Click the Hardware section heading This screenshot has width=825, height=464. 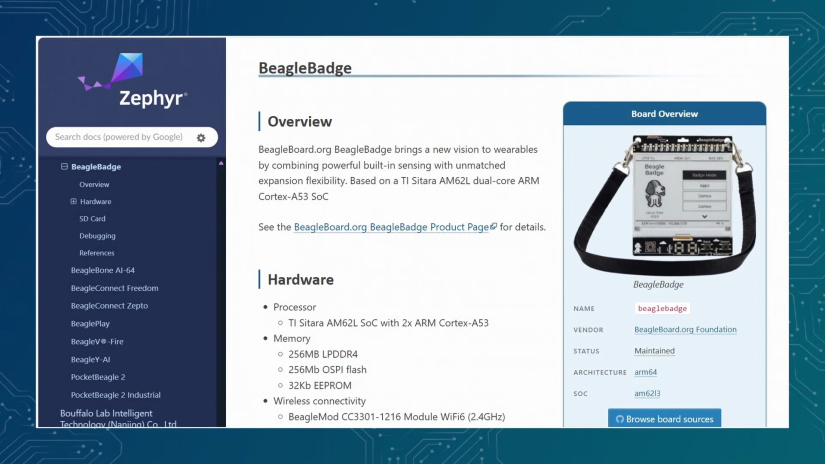tap(300, 279)
